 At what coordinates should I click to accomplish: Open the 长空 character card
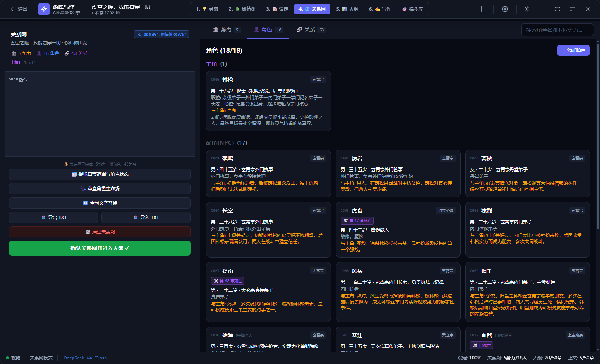(268, 230)
